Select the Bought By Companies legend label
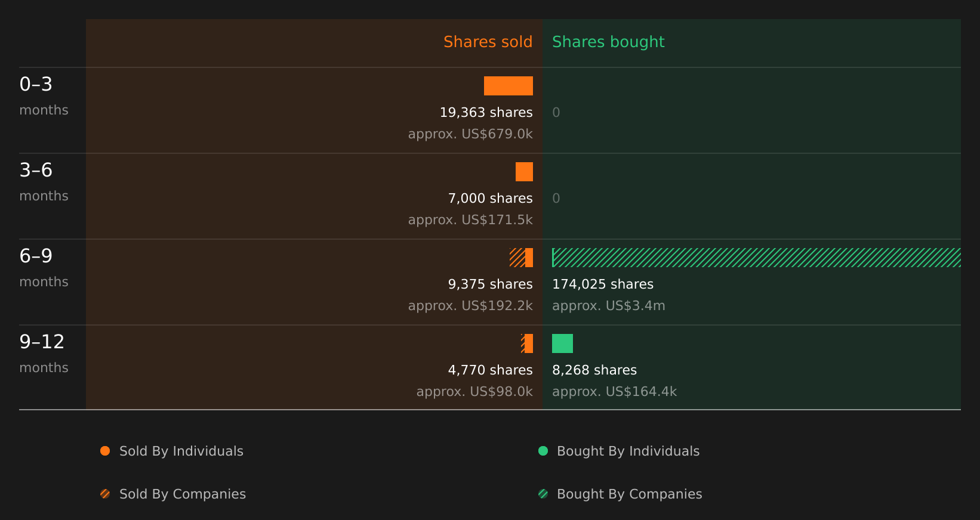The height and width of the screenshot is (520, 980). click(629, 494)
